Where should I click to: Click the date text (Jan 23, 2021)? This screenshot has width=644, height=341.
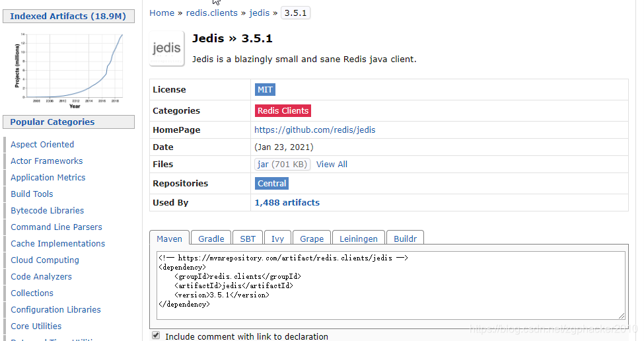pyautogui.click(x=284, y=147)
